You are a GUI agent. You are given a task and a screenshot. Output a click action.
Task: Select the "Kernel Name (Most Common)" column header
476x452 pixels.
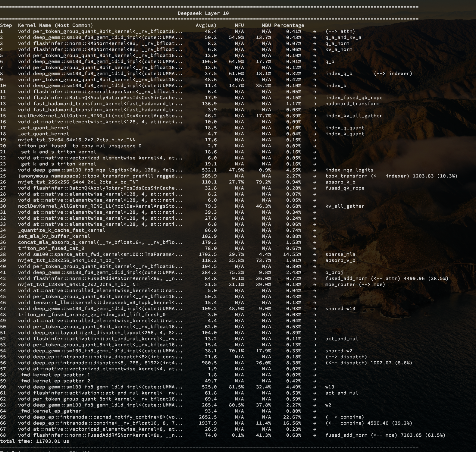(55, 25)
